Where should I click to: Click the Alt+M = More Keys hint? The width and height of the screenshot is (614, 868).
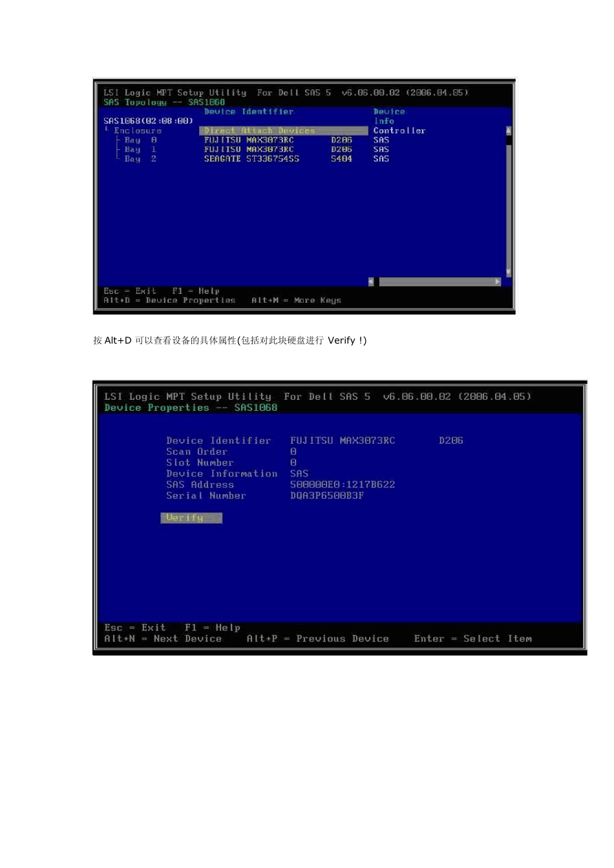(296, 300)
